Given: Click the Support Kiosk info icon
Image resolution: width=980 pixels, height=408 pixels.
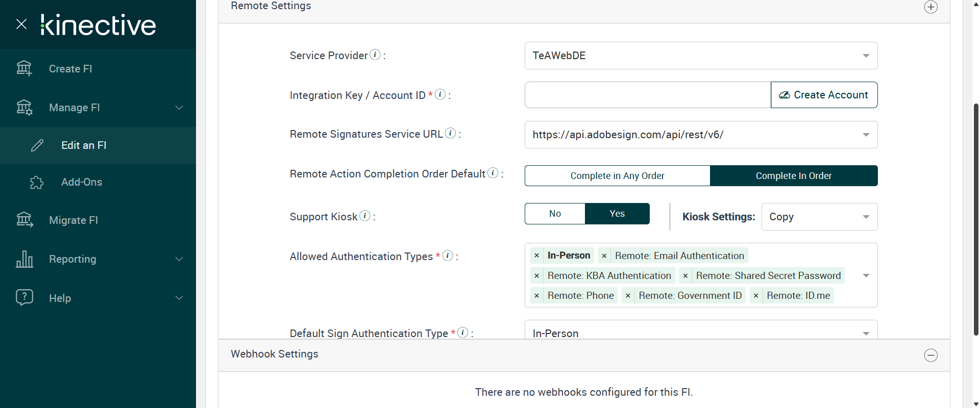Looking at the screenshot, I should tap(365, 216).
